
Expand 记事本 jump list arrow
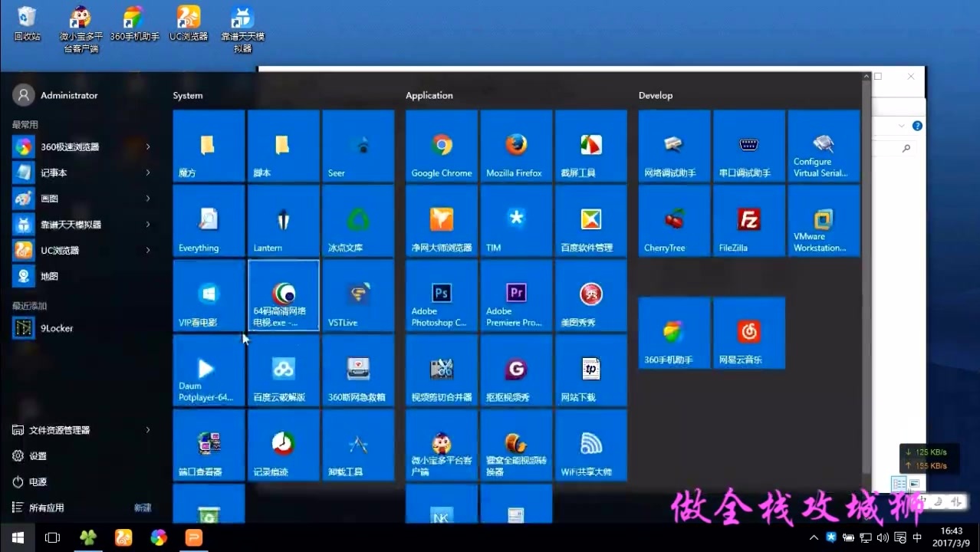[x=148, y=172]
